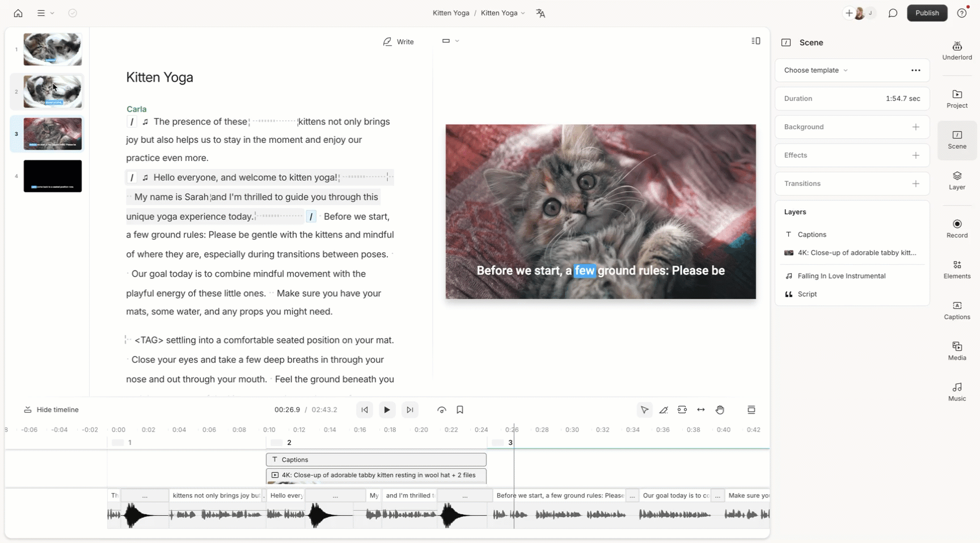
Task: Click scene slash marker before 'Before we start'
Action: tap(311, 217)
